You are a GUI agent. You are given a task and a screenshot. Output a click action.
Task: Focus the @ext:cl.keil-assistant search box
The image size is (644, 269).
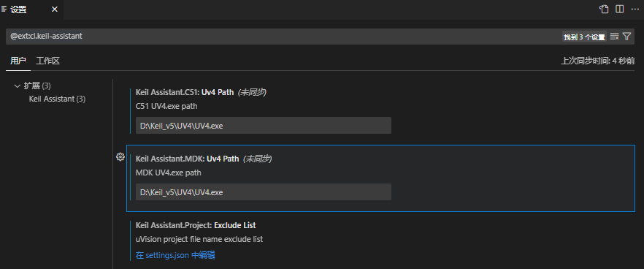pos(283,37)
